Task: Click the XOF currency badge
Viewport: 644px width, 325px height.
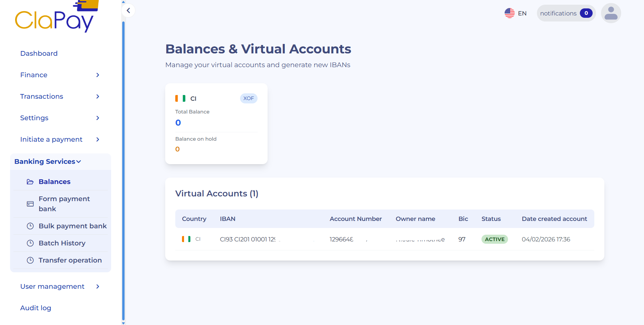Action: click(x=248, y=98)
